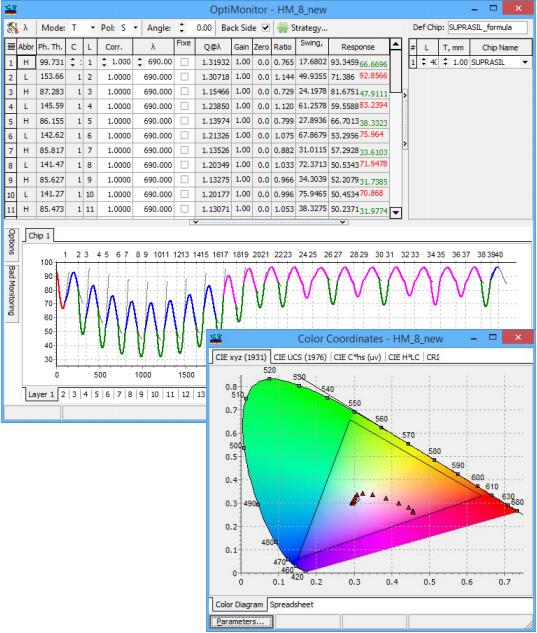
Task: Click the Ph. Th. column header
Action: click(x=50, y=47)
